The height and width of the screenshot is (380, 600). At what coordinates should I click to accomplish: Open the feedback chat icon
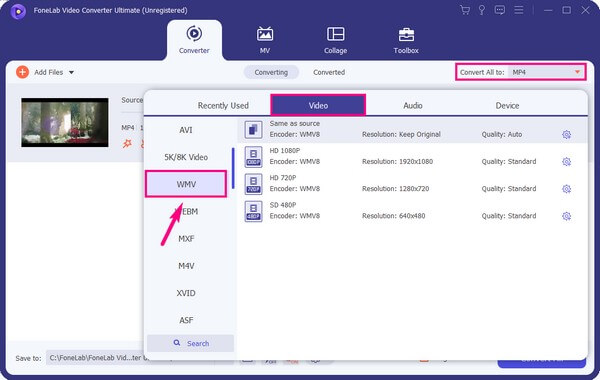pos(499,10)
